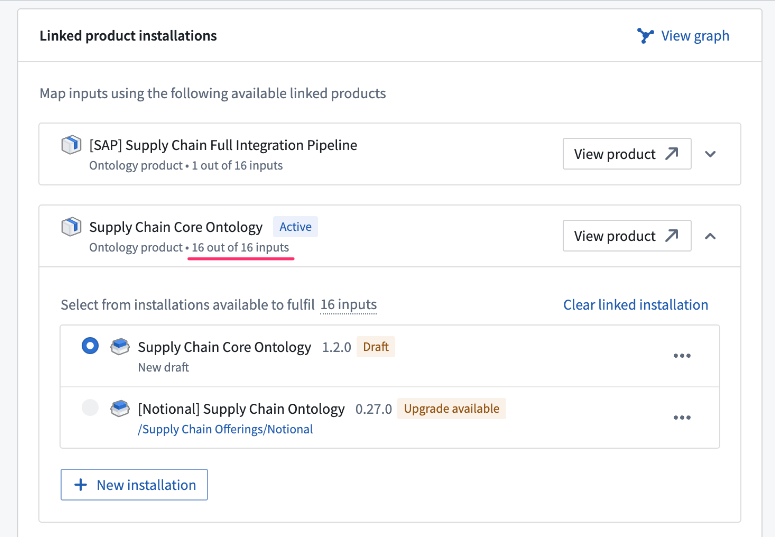The width and height of the screenshot is (775, 537).
Task: Click Clear linked installation
Action: point(636,305)
